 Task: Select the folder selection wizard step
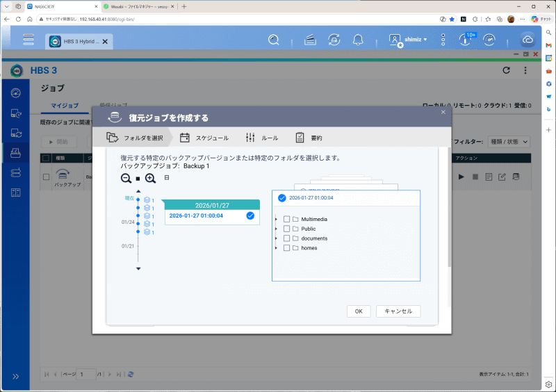point(135,138)
